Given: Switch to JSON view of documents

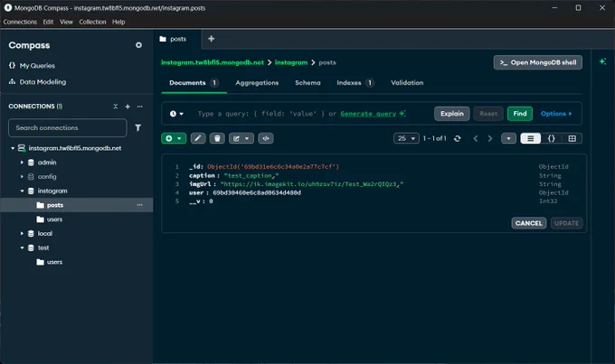Looking at the screenshot, I should tap(552, 138).
